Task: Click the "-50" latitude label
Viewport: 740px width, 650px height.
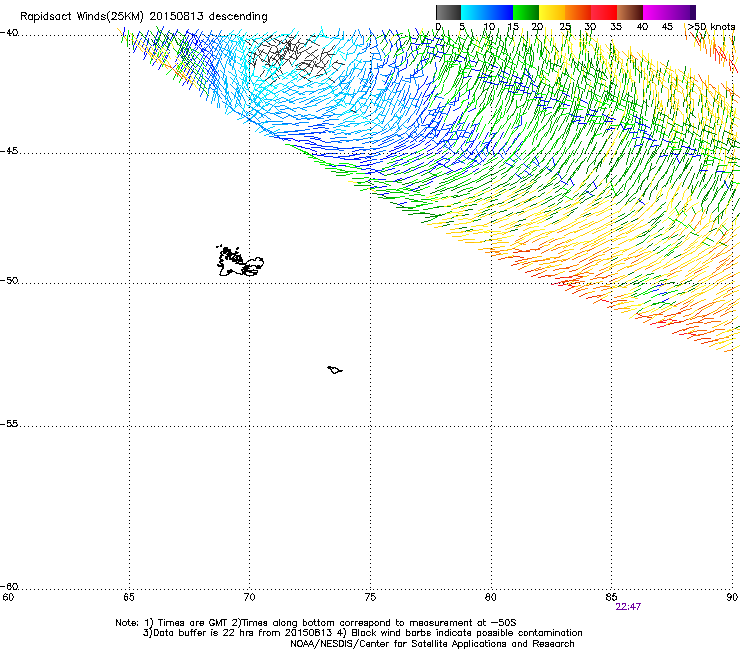Action: pos(9,281)
